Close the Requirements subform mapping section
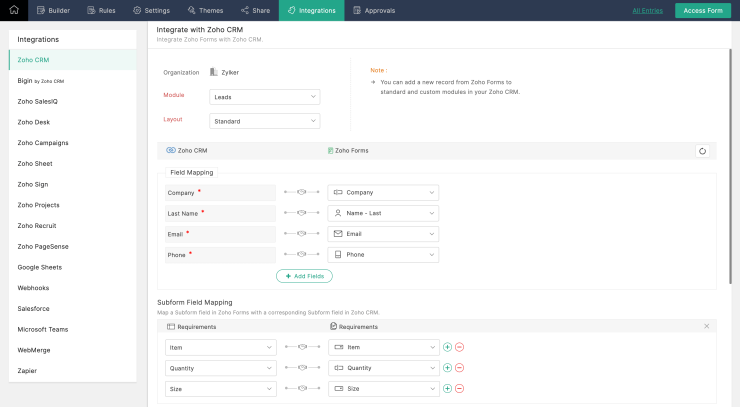This screenshot has height=407, width=740. point(707,326)
